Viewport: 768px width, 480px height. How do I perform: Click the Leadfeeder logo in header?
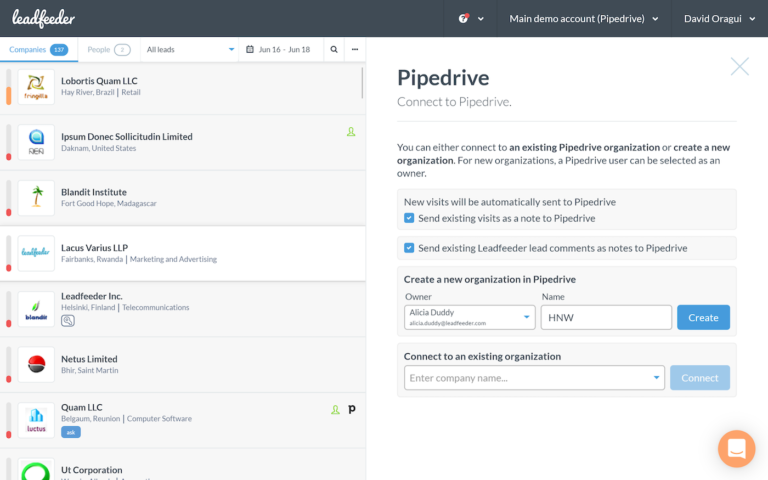click(x=43, y=19)
